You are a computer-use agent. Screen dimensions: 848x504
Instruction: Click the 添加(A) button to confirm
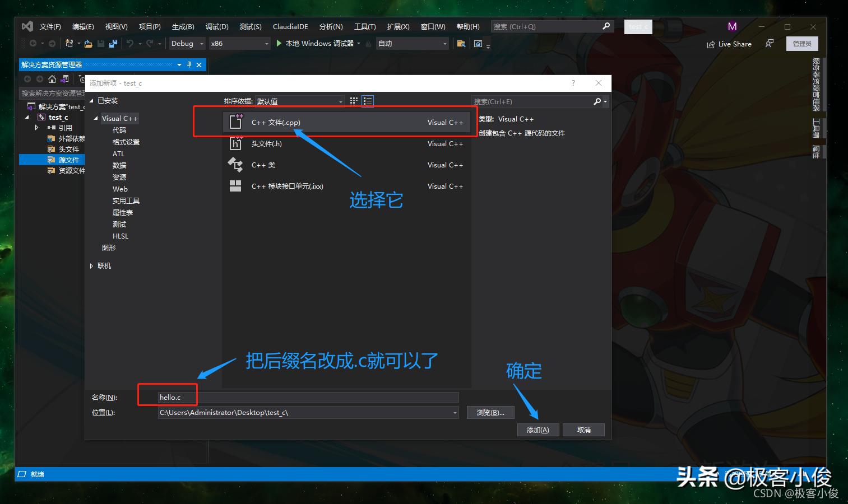click(x=537, y=430)
